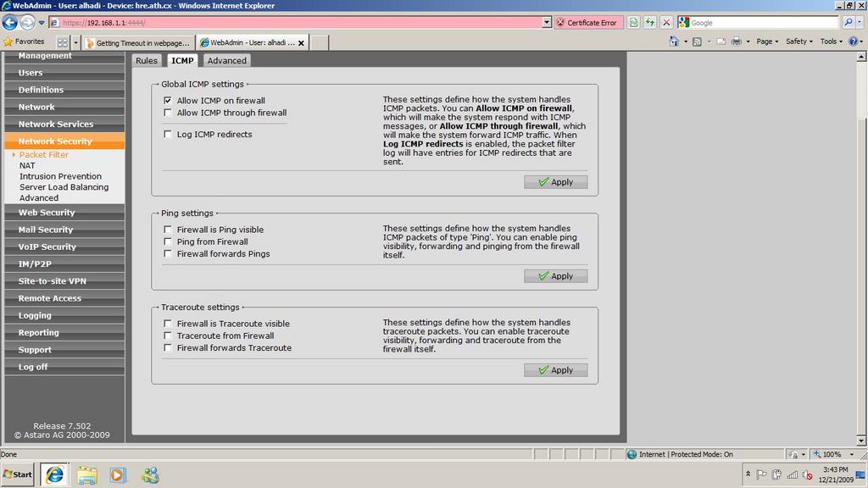Expand the Web Security sidebar menu
The width and height of the screenshot is (868, 488).
point(64,213)
